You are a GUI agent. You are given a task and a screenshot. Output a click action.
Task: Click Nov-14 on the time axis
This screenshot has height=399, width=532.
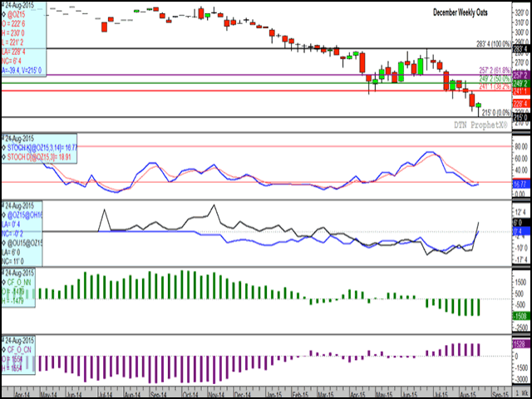217,395
